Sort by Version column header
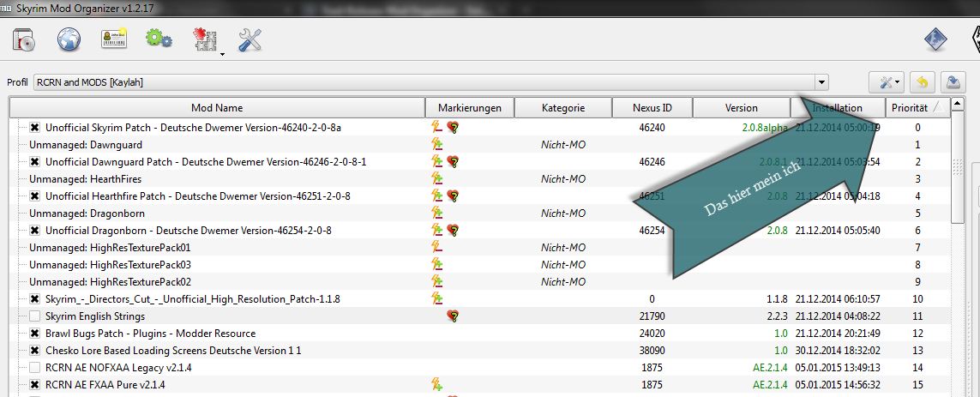 tap(742, 107)
